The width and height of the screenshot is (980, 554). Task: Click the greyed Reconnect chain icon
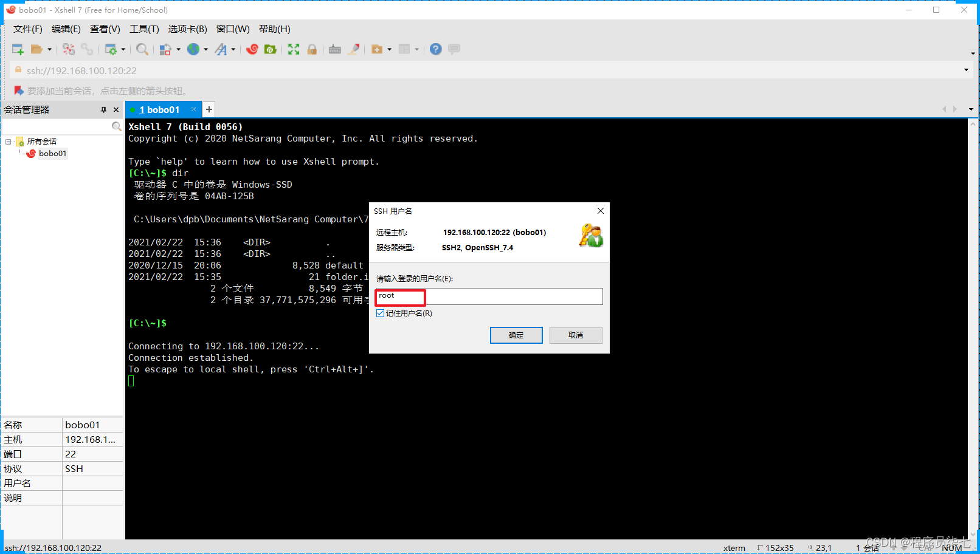tap(87, 49)
